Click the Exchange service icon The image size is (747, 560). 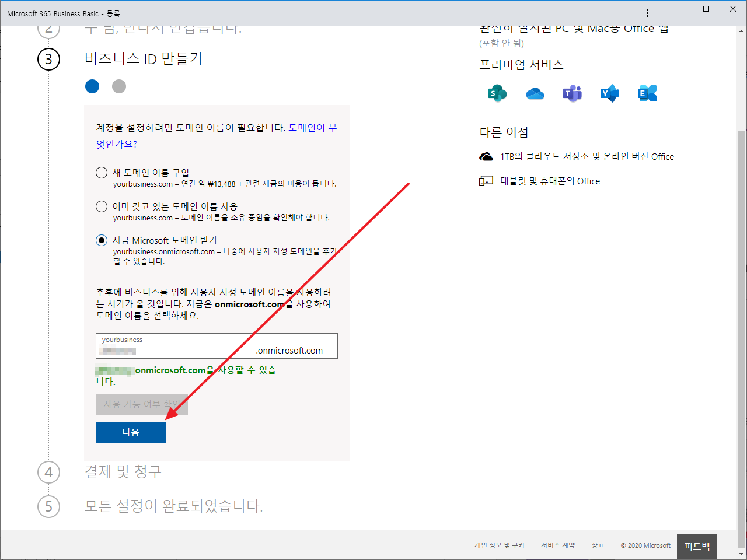click(647, 93)
